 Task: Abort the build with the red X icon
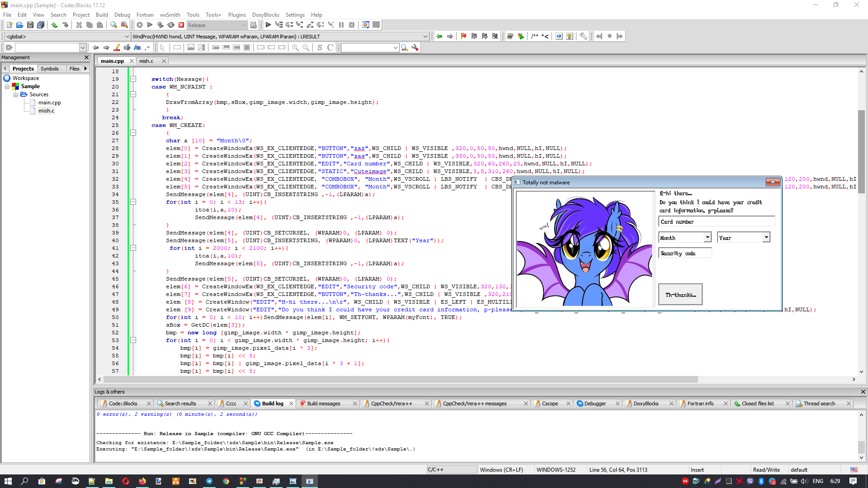(181, 25)
